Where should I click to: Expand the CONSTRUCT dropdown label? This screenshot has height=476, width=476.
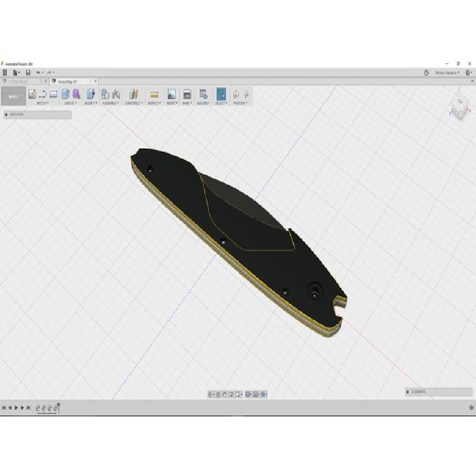(x=133, y=103)
